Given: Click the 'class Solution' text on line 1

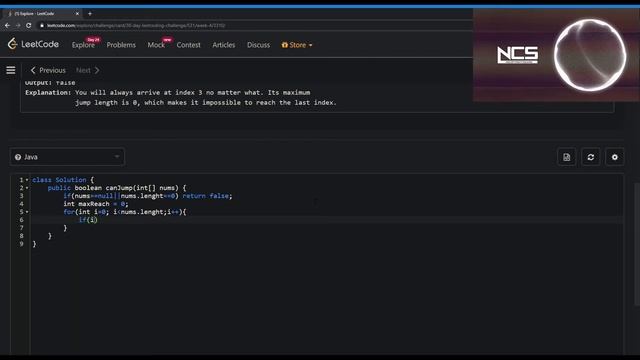Looking at the screenshot, I should tap(59, 180).
